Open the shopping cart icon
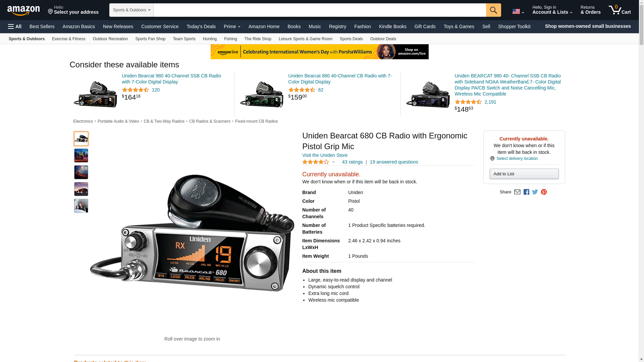 coord(620,10)
